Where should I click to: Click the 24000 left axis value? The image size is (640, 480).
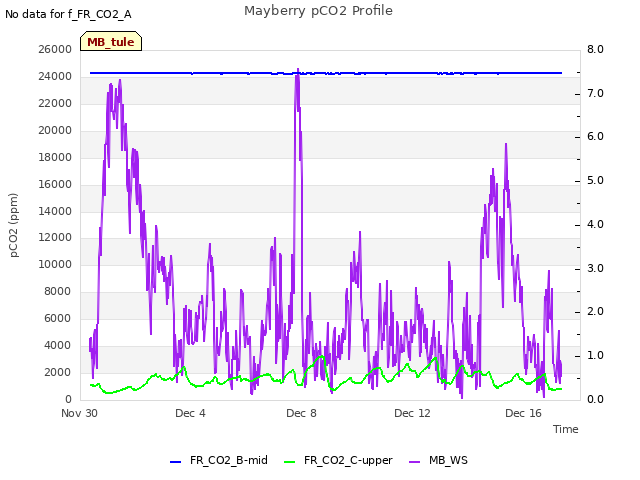(x=55, y=76)
